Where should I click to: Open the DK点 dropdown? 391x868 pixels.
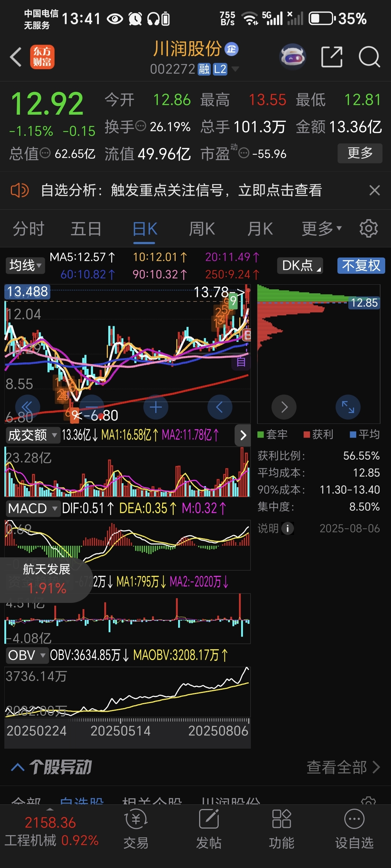(300, 265)
